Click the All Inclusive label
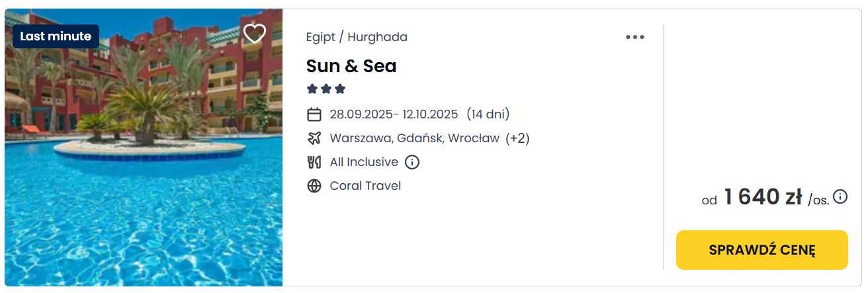The height and width of the screenshot is (293, 868). coord(364,162)
